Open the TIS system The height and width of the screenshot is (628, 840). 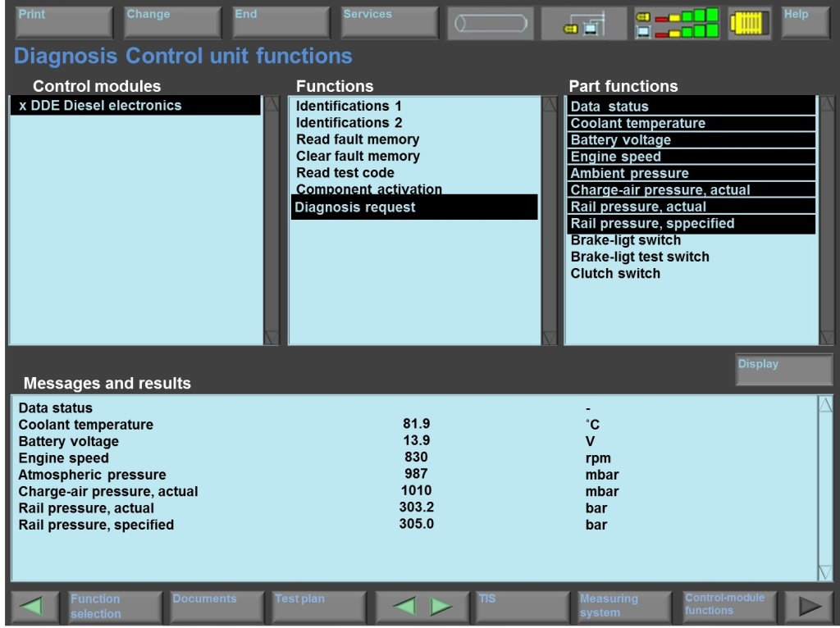click(x=520, y=606)
